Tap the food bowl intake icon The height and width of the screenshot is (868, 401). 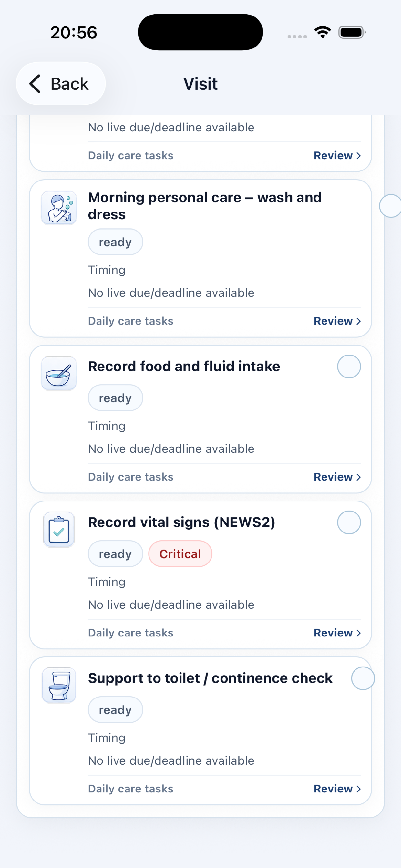(59, 374)
